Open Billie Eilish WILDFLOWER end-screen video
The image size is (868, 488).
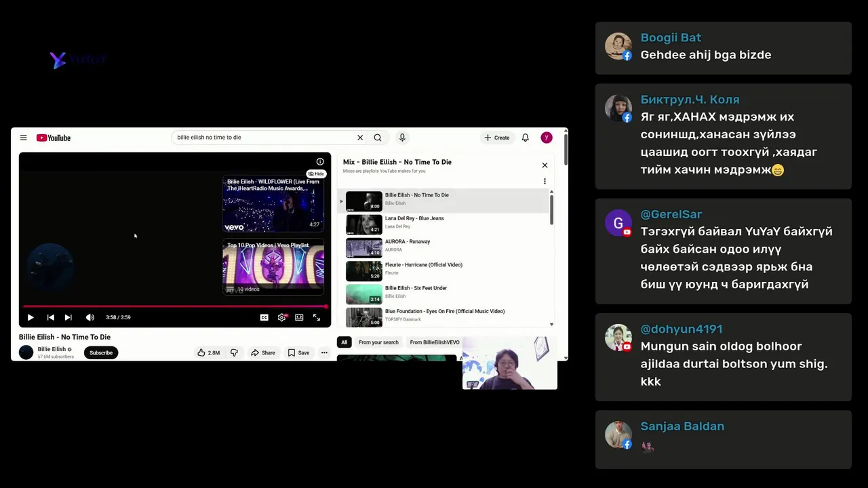[273, 205]
